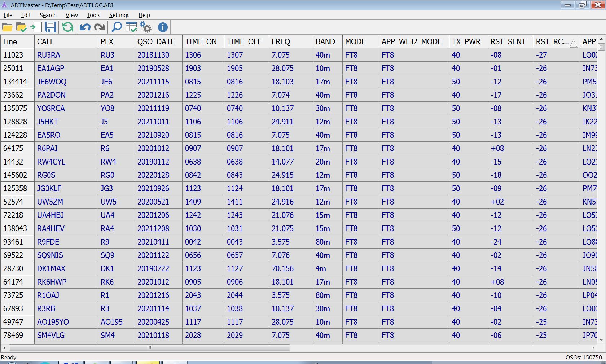Open the Search menu

point(48,15)
